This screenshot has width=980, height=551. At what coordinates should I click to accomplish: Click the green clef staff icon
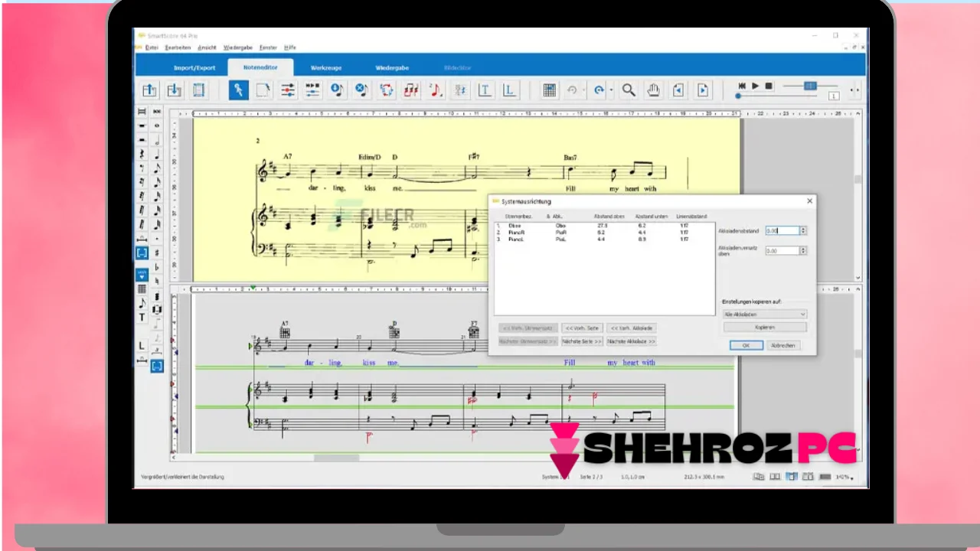pos(459,90)
